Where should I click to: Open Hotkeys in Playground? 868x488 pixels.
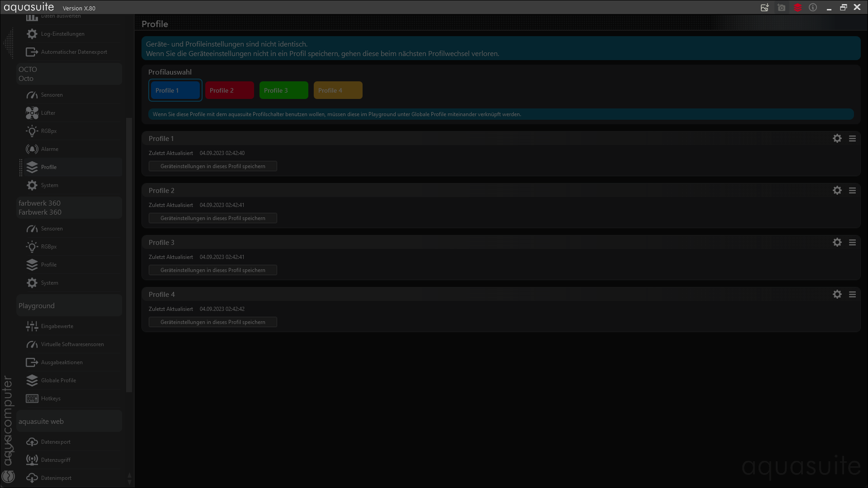(x=50, y=399)
